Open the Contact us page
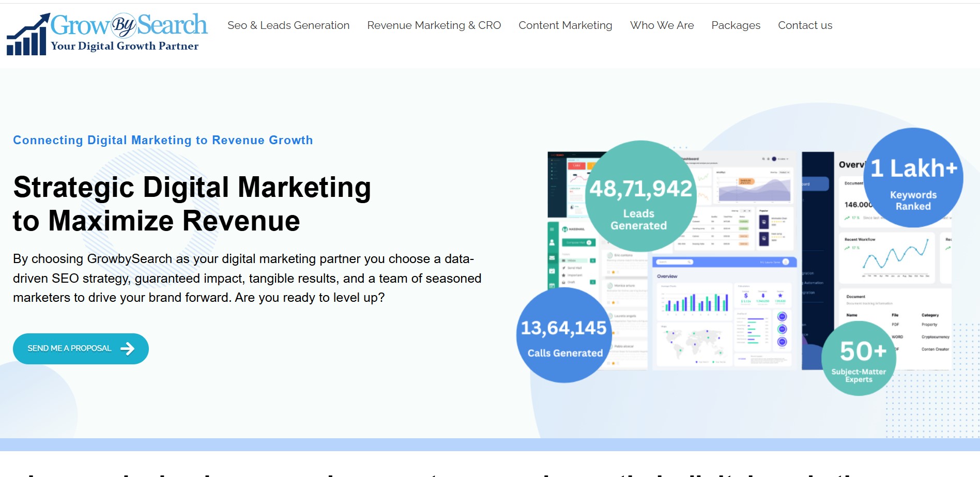Screen dimensions: 980x477 coord(805,25)
